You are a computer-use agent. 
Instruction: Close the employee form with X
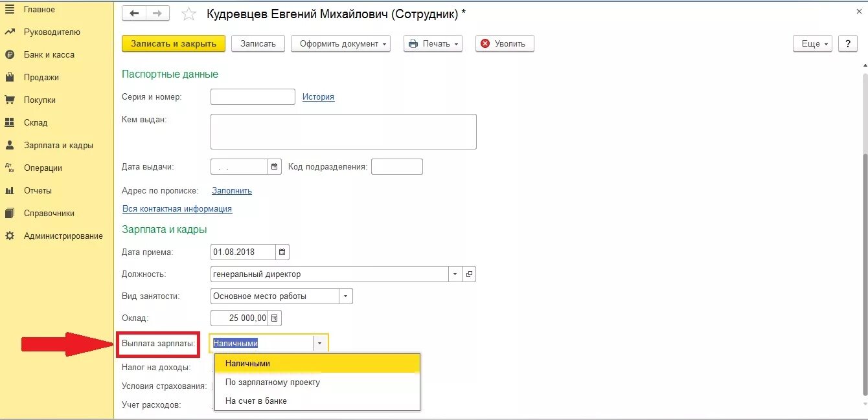858,12
